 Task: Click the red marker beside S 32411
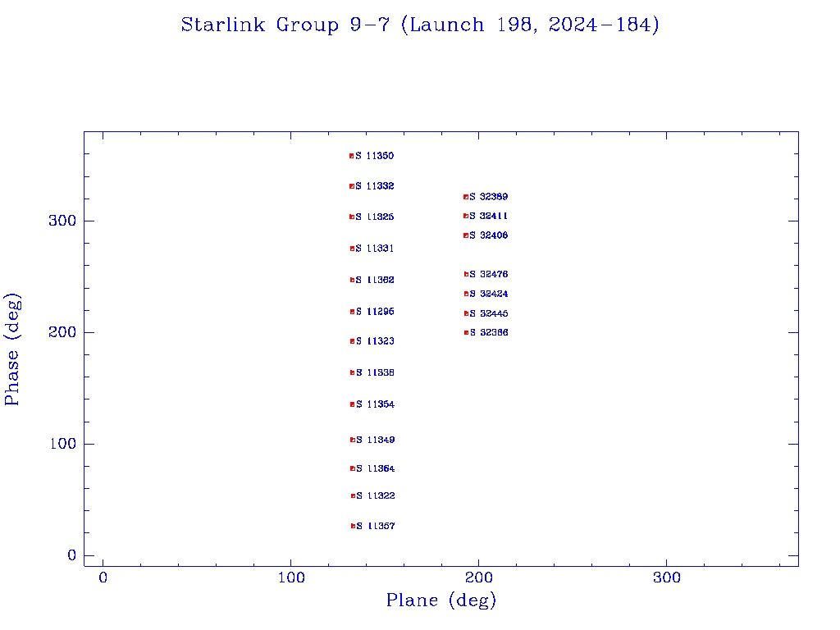466,217
